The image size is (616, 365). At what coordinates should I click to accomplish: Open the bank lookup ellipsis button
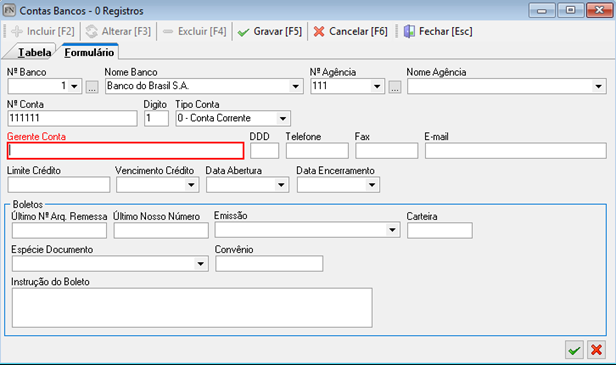tap(92, 87)
